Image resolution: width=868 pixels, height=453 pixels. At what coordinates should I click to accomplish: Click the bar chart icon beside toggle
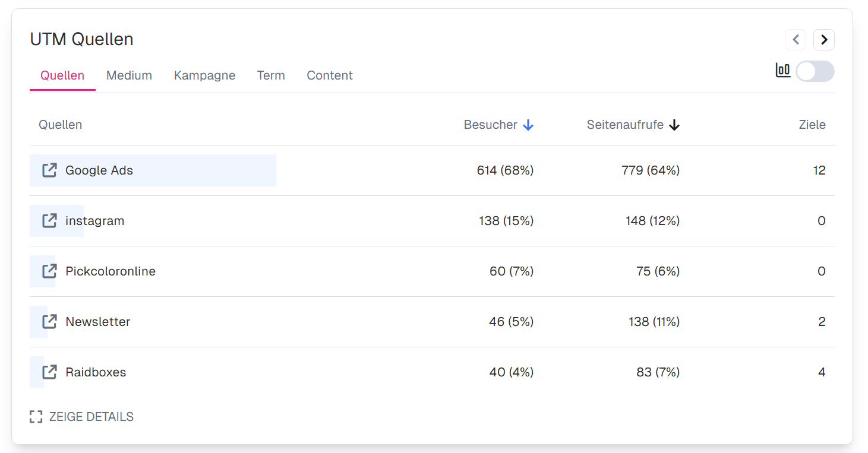click(x=782, y=71)
